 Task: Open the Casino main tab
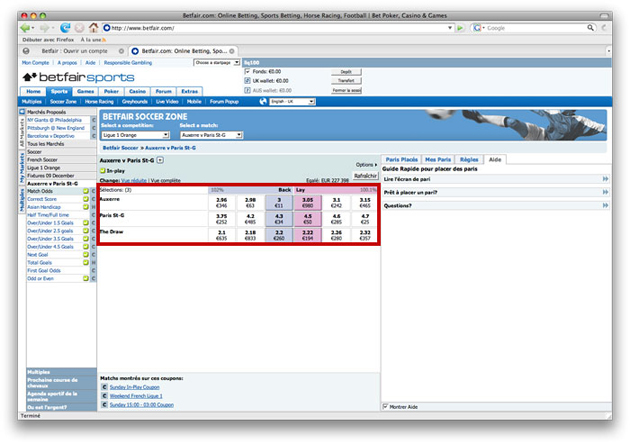(x=137, y=91)
